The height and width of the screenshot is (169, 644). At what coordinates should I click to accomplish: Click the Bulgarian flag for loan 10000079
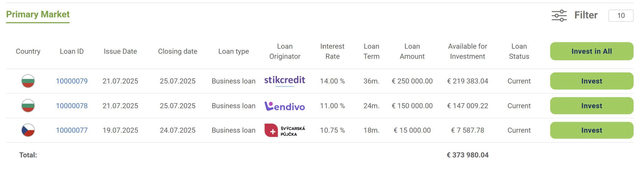[x=28, y=81]
